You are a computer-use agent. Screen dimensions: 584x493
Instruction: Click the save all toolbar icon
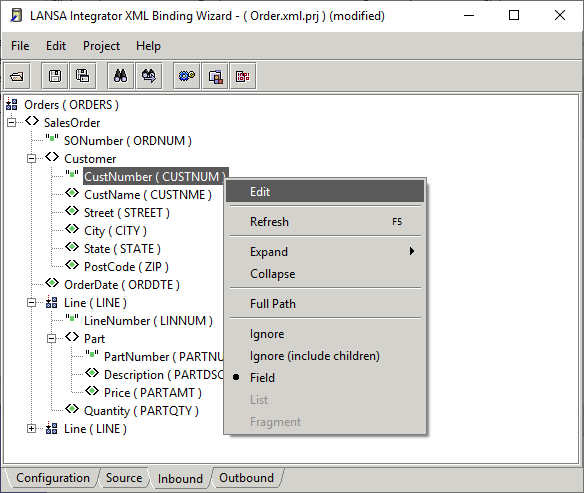[x=83, y=76]
